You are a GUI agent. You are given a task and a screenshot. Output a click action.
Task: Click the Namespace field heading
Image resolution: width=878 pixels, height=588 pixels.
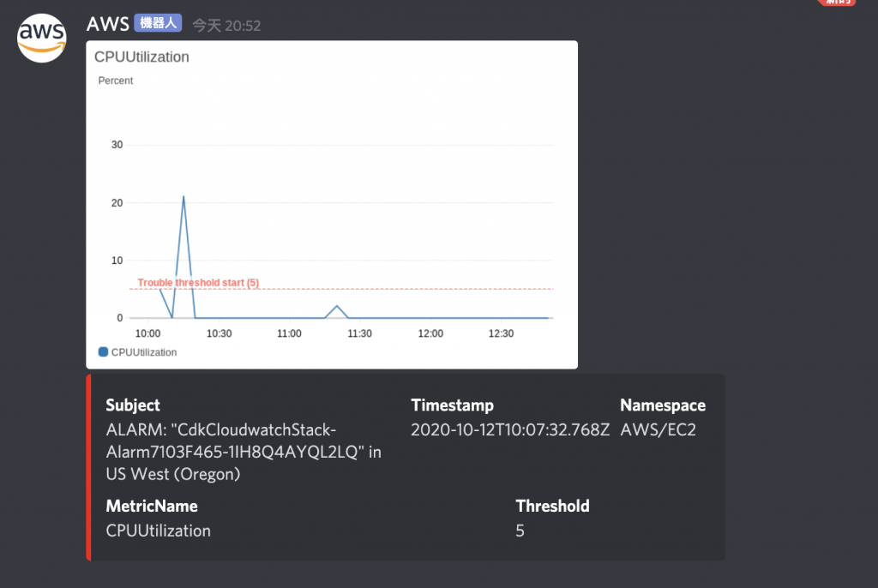pyautogui.click(x=663, y=405)
